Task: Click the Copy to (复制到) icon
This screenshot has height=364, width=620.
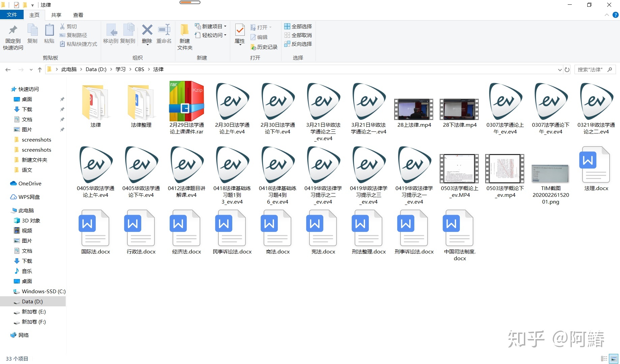Action: click(x=128, y=30)
